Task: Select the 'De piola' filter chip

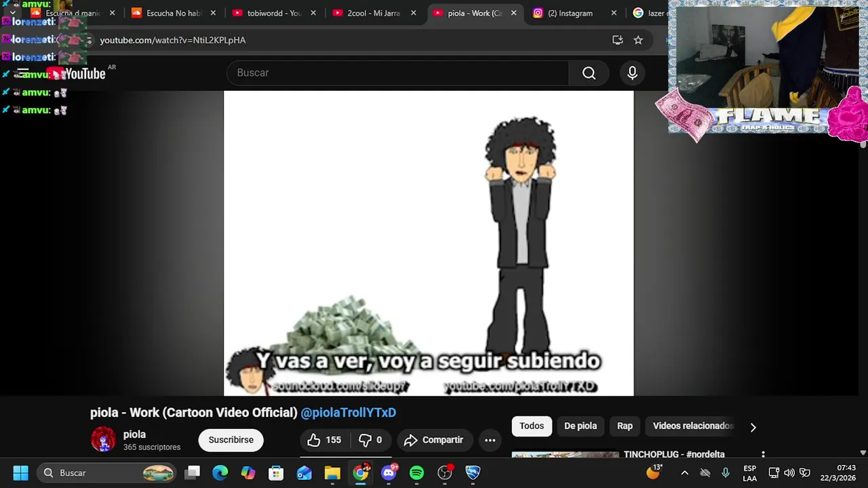Action: [580, 426]
